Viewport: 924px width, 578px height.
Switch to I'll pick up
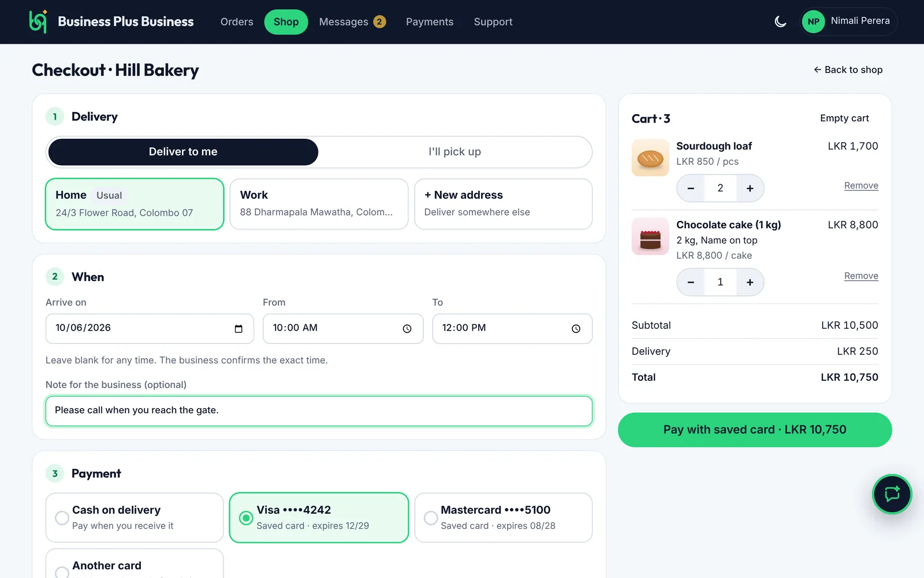pos(454,152)
